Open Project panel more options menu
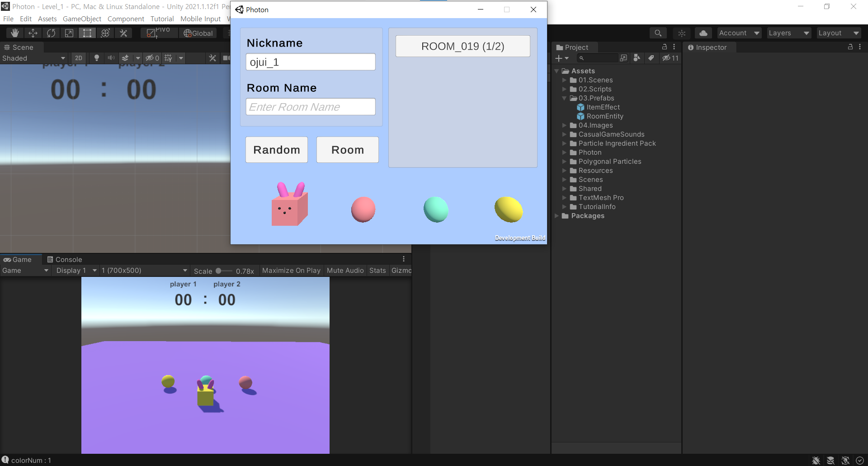 (674, 47)
